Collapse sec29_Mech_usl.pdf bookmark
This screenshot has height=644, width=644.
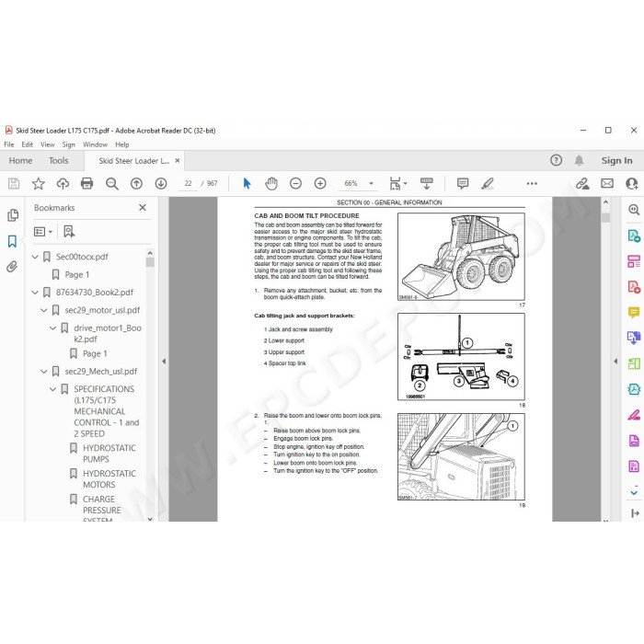(x=43, y=372)
